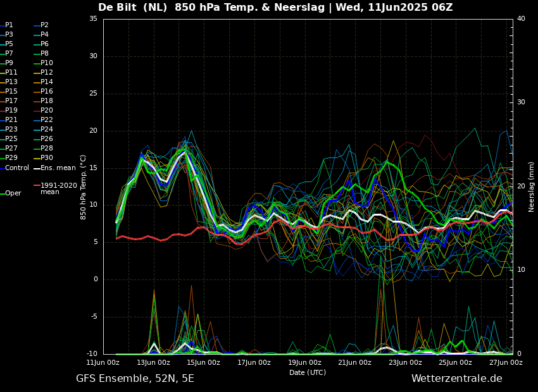Viewport: 538px width, 392px height.
Task: Choose the P16 legend label
Action: [47, 91]
